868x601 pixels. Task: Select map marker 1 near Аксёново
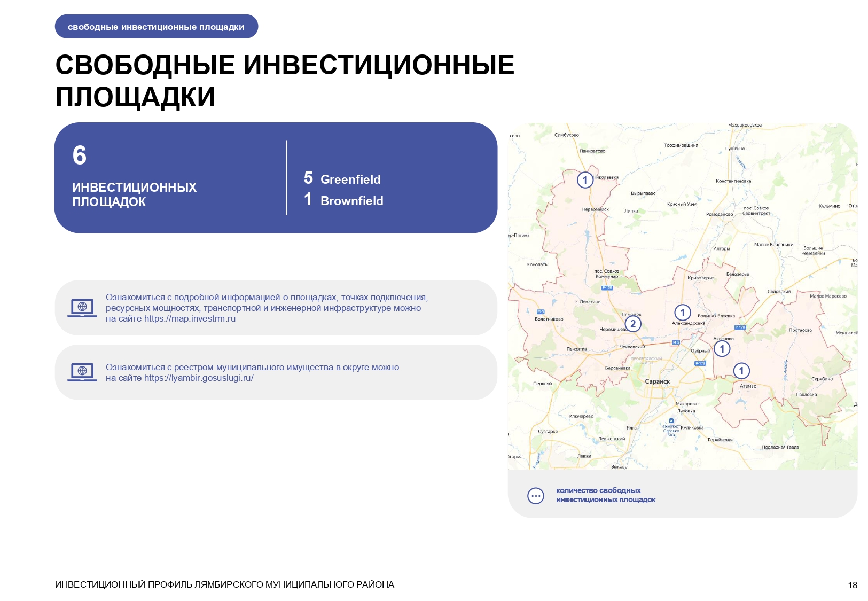(x=722, y=349)
